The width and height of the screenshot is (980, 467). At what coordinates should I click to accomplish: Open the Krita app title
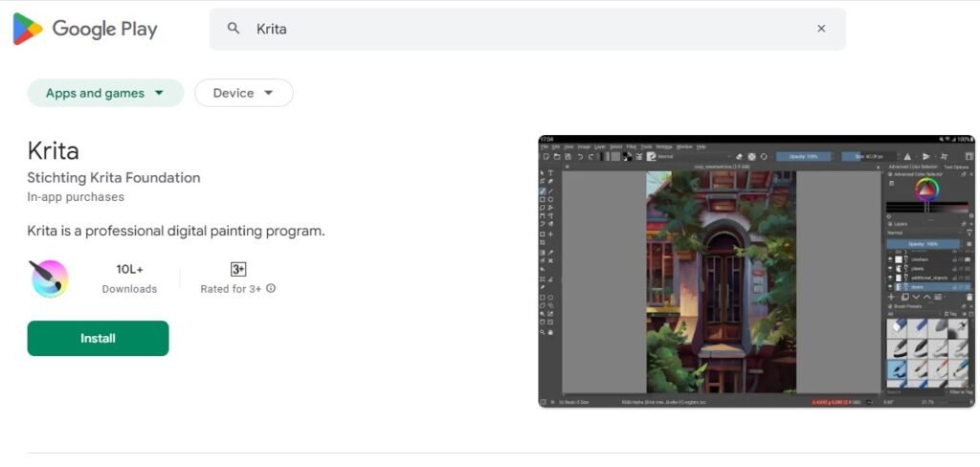tap(54, 150)
